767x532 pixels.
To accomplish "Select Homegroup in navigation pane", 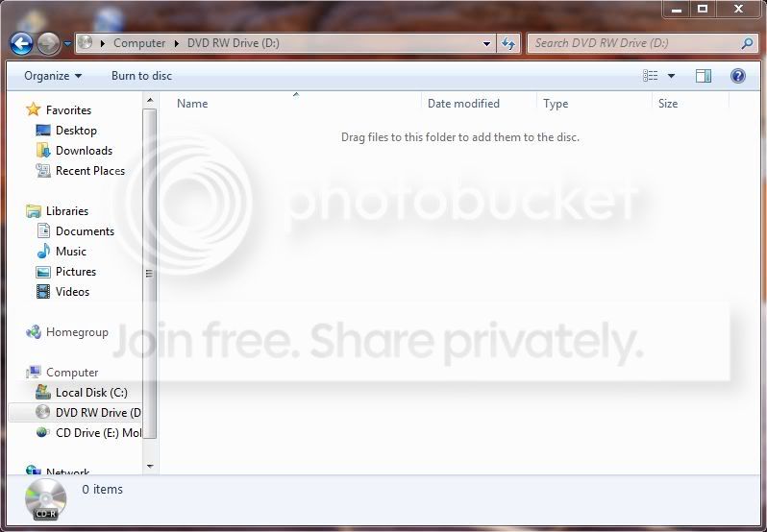I will (x=77, y=332).
